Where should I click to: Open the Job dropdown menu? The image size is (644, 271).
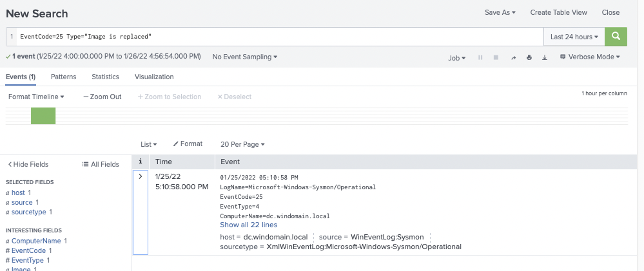[456, 58]
